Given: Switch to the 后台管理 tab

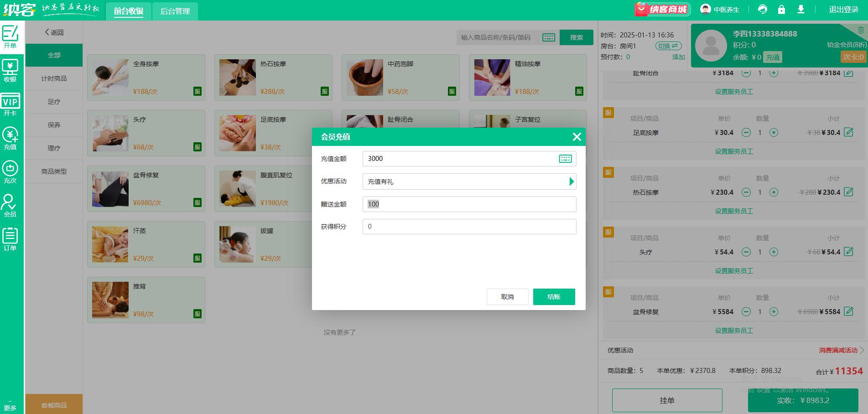Looking at the screenshot, I should pos(175,11).
